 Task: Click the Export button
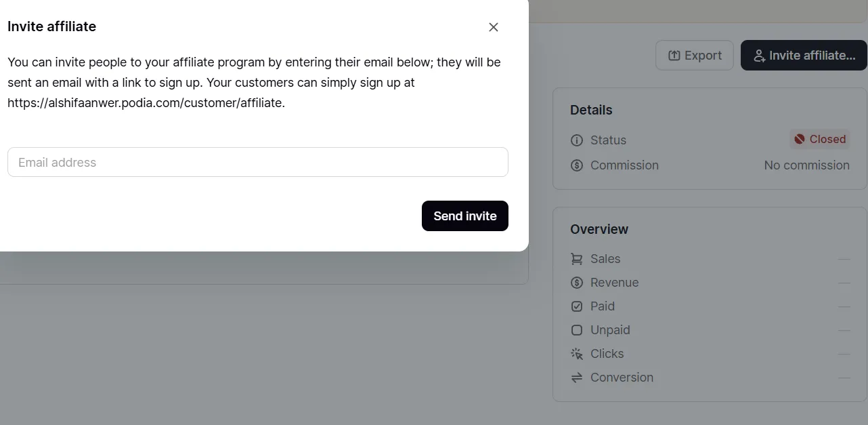tap(695, 56)
